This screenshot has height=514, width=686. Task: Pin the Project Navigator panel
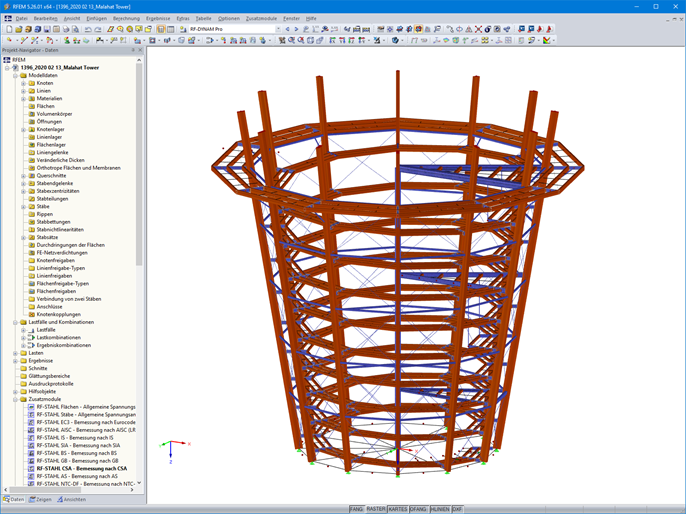pyautogui.click(x=133, y=50)
